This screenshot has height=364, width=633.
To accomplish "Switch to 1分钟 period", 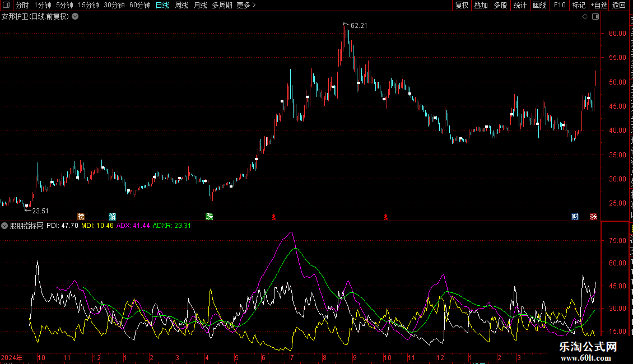I will pyautogui.click(x=43, y=5).
